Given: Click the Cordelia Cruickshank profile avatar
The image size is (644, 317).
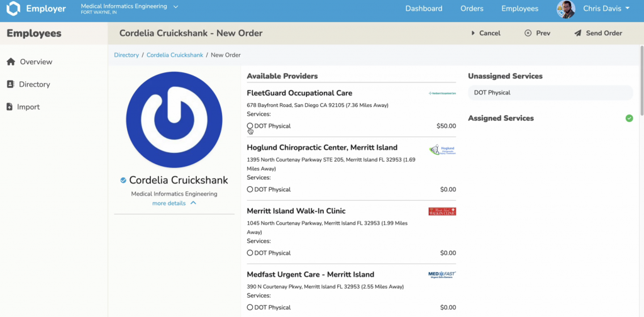Looking at the screenshot, I should pyautogui.click(x=174, y=120).
